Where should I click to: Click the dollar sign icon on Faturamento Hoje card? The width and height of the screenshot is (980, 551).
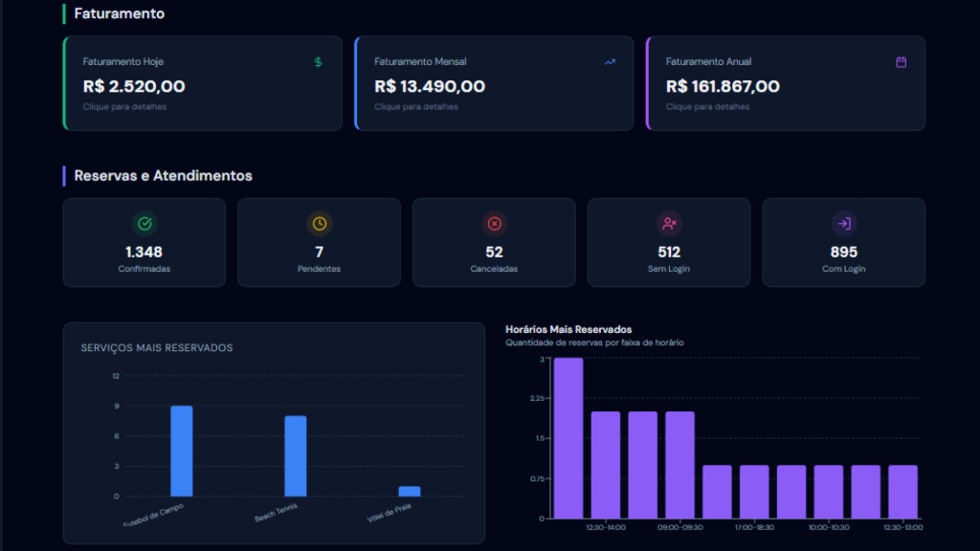coord(317,60)
